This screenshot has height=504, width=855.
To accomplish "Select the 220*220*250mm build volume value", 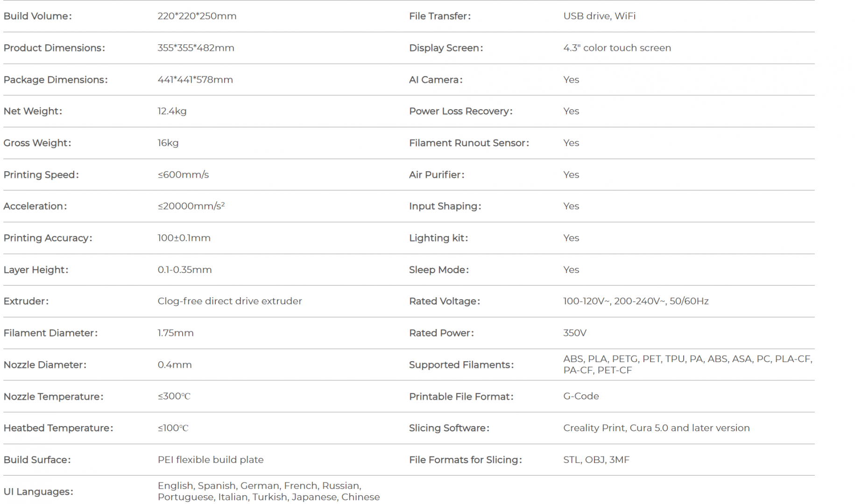I will (197, 16).
